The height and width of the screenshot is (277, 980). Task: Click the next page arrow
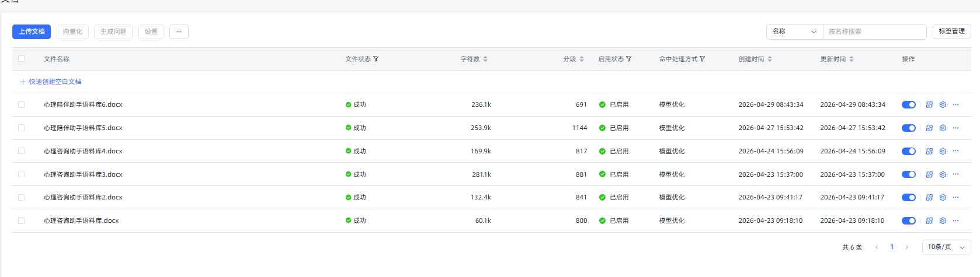(x=907, y=247)
